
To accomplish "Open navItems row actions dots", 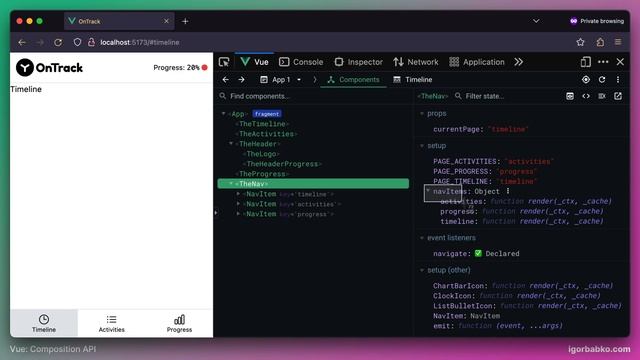I will pos(508,191).
